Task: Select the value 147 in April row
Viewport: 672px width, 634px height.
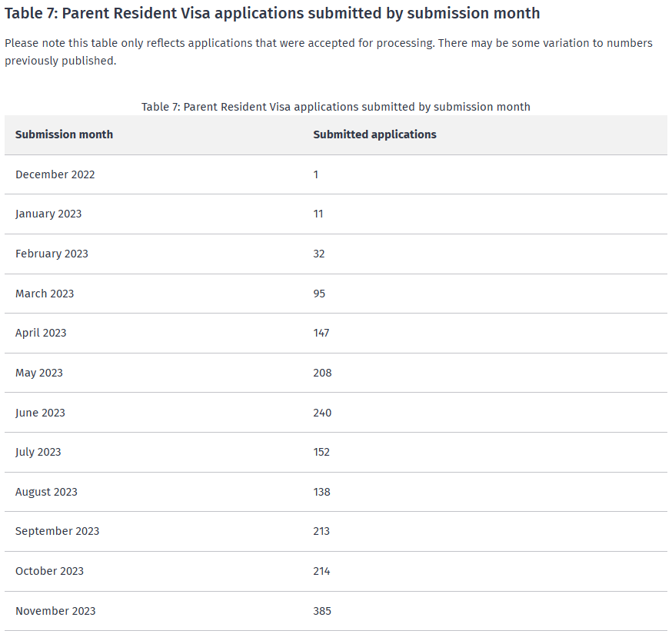Action: point(321,333)
